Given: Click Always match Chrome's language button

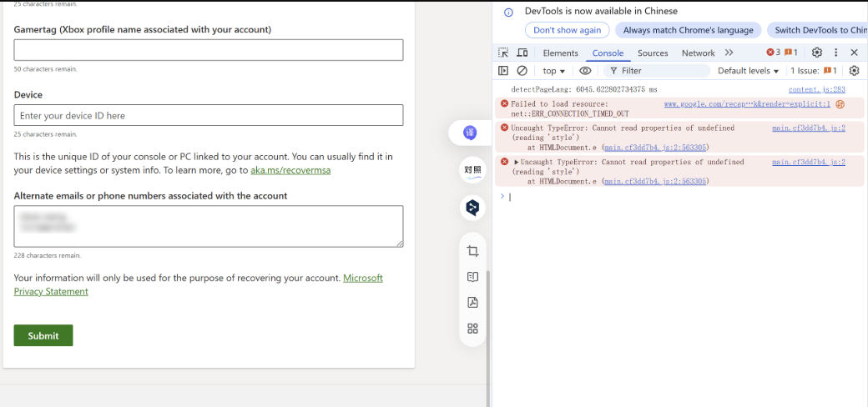Looking at the screenshot, I should 688,30.
